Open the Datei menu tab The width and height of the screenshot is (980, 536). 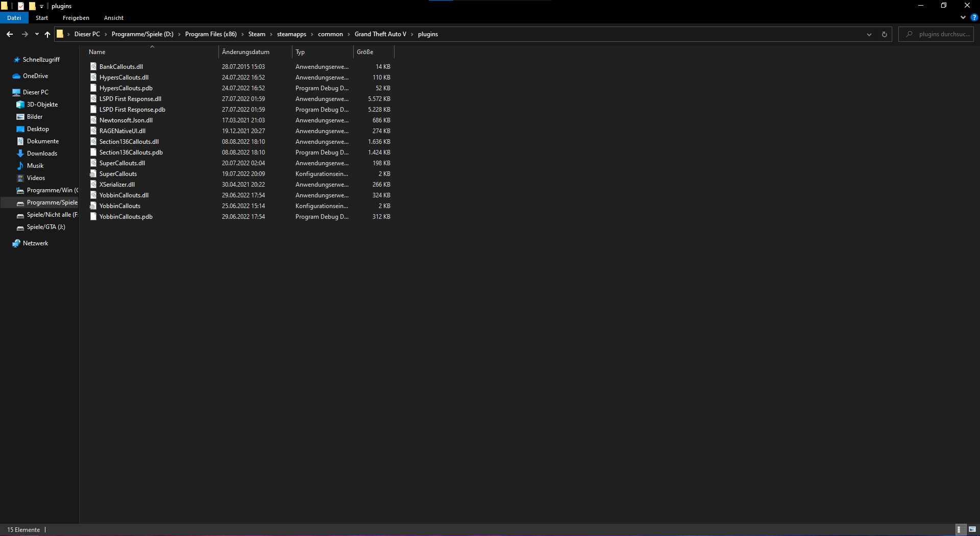coord(14,18)
